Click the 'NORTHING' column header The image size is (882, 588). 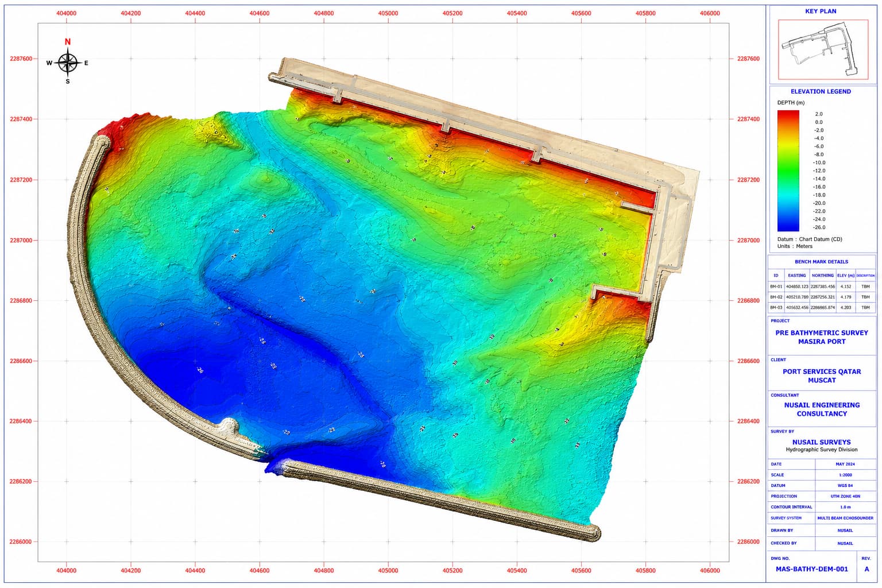(x=822, y=276)
